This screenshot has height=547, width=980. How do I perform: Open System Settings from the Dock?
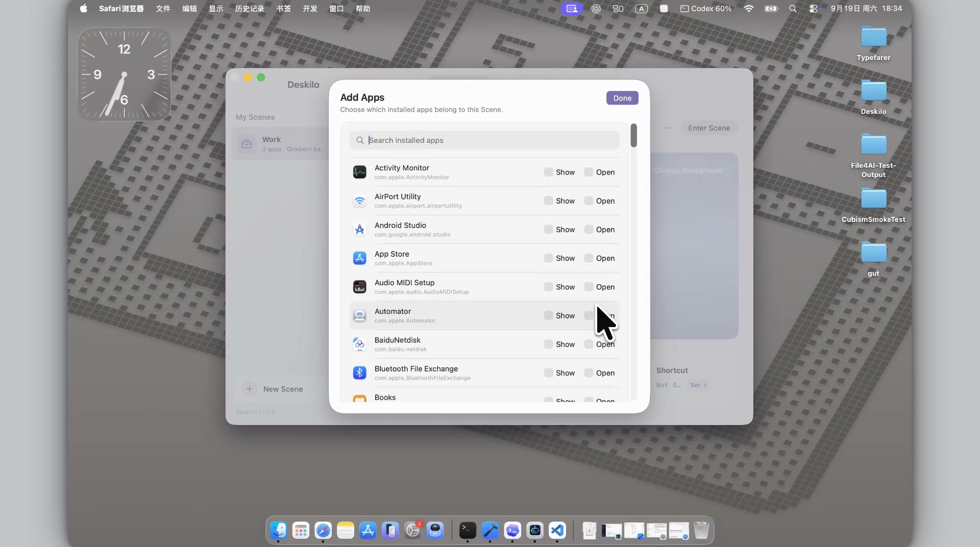coord(412,531)
